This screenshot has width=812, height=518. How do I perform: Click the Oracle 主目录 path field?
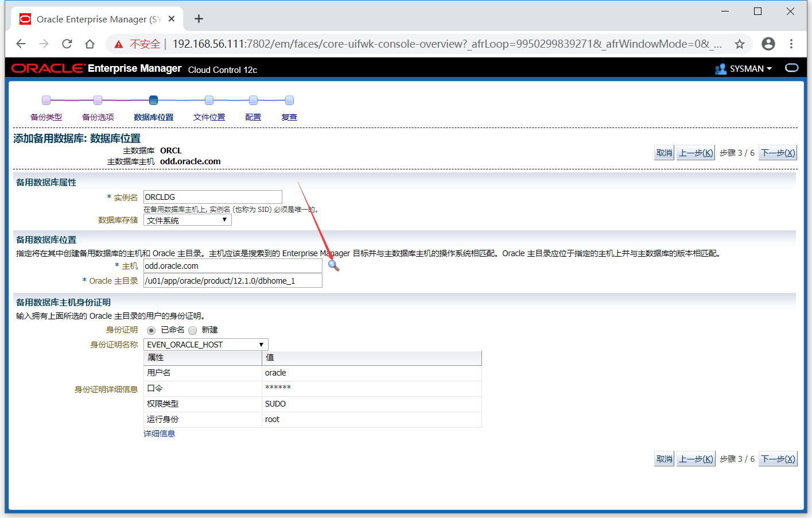pos(233,281)
